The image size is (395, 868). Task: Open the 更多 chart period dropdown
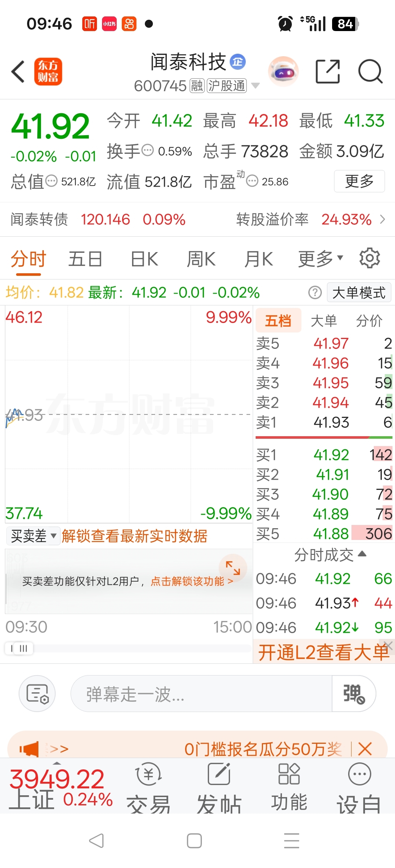point(320,259)
